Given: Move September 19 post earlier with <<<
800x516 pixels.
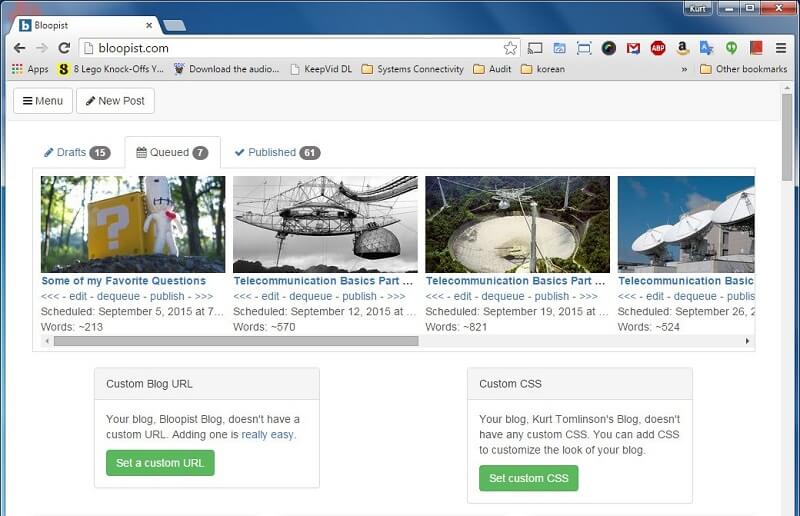Looking at the screenshot, I should coord(435,296).
